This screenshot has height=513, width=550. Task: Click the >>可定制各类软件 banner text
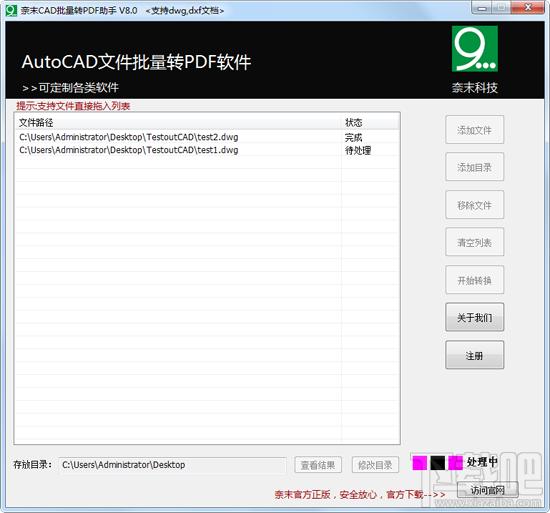[70, 88]
